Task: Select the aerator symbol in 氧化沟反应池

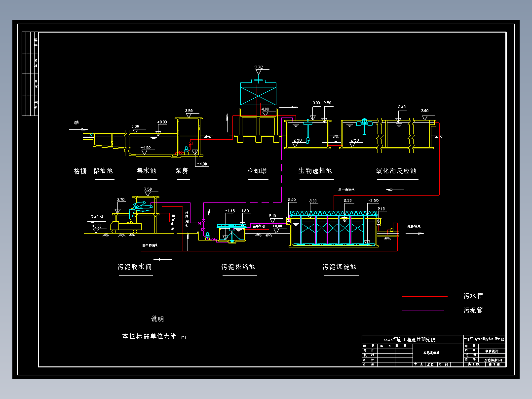Action: pos(364,126)
